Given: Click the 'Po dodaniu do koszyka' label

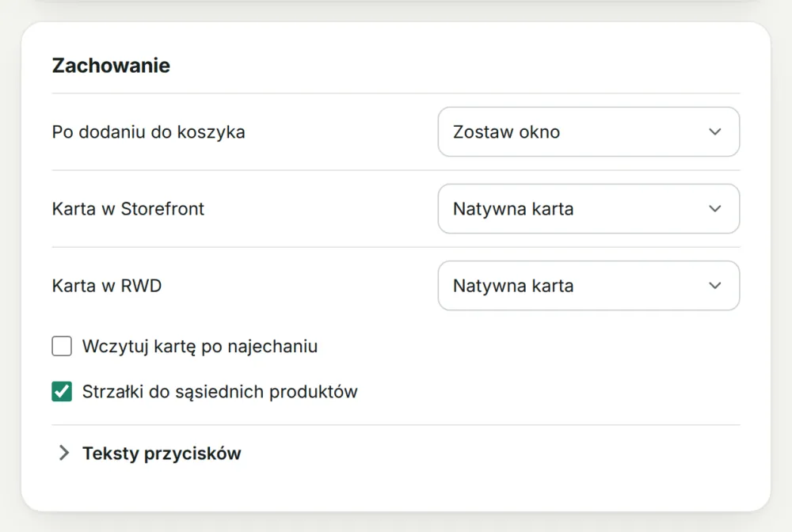Looking at the screenshot, I should [149, 132].
